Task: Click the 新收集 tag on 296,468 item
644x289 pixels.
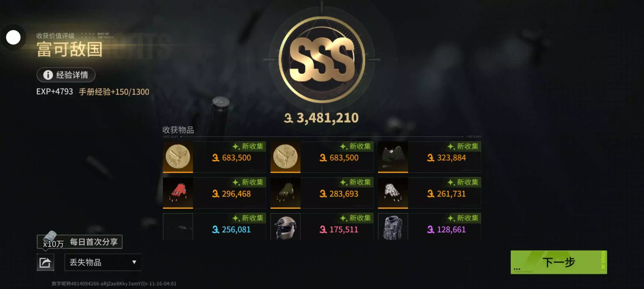Action: [248, 182]
